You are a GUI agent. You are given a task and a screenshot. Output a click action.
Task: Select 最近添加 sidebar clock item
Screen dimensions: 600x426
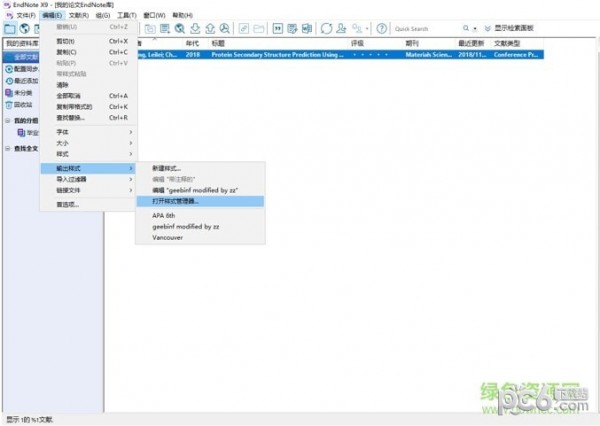coord(22,81)
